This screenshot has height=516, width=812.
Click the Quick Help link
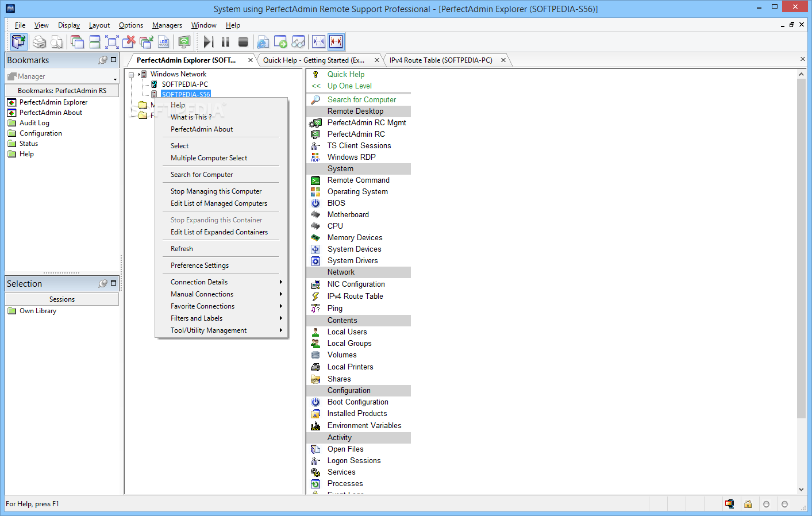[346, 75]
